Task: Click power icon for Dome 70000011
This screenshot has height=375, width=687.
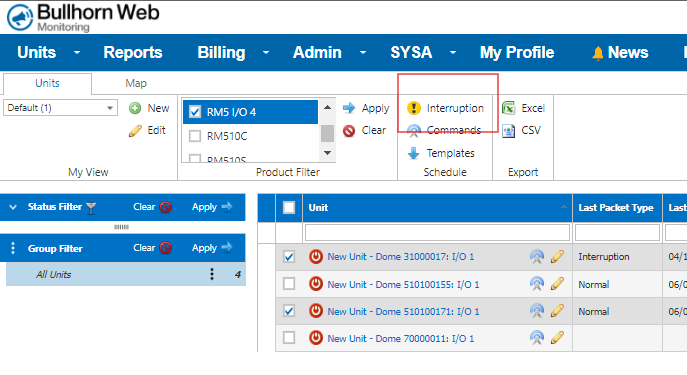Action: pyautogui.click(x=315, y=338)
